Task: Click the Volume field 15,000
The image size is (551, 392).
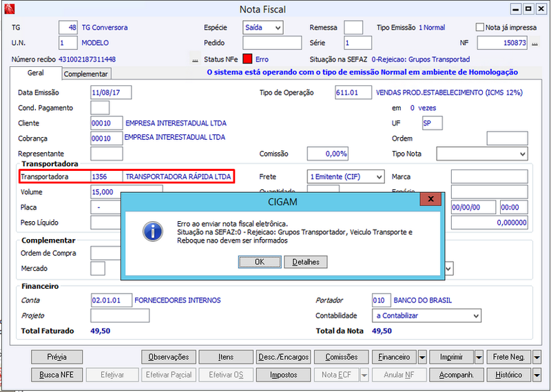Action: click(127, 192)
